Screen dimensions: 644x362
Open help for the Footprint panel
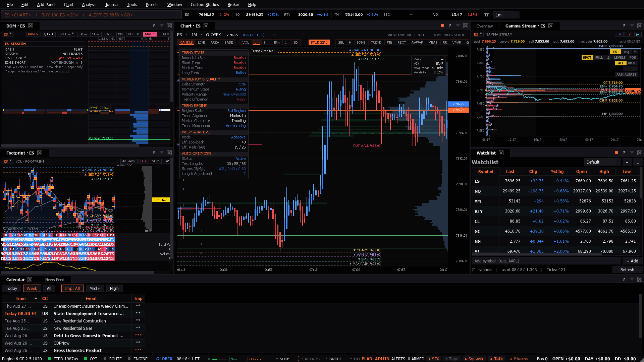point(154,153)
